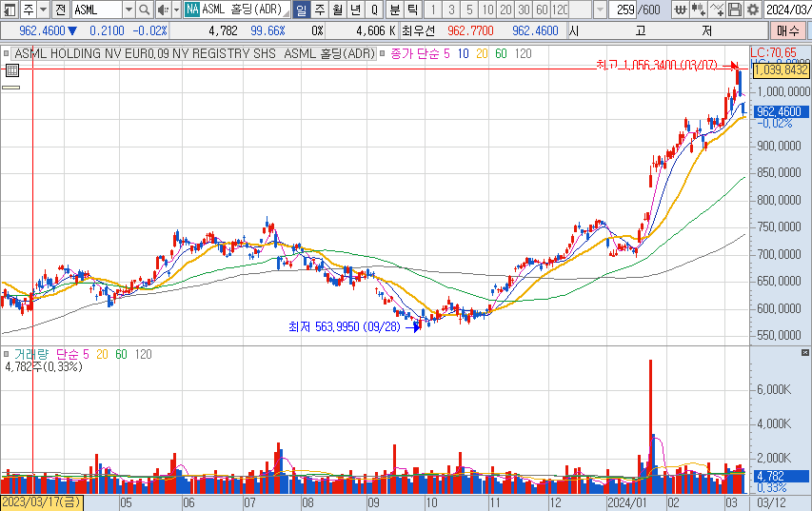Click the 전 (all) button
812x511 pixels.
click(x=61, y=10)
